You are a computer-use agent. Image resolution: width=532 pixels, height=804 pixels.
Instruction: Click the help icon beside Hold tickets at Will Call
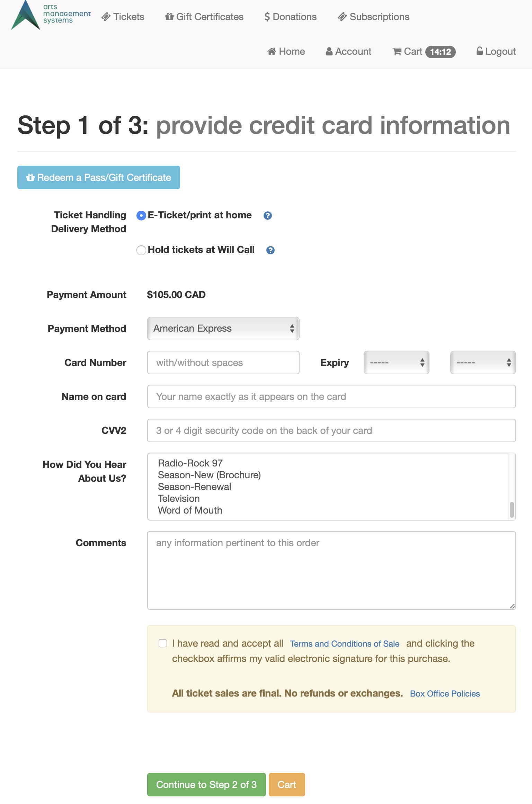(x=271, y=250)
